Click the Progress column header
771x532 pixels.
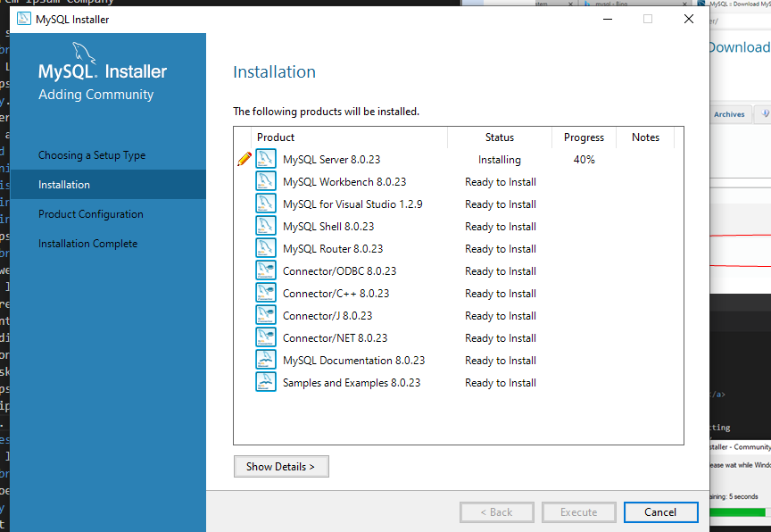click(x=584, y=137)
